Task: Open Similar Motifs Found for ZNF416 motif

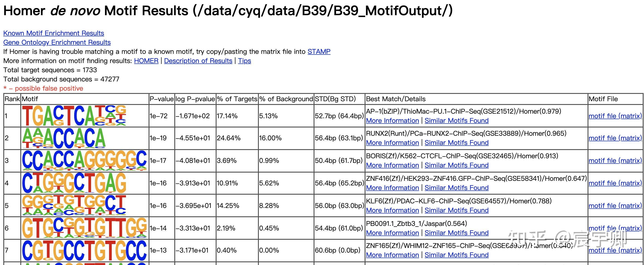Action: coord(456,188)
